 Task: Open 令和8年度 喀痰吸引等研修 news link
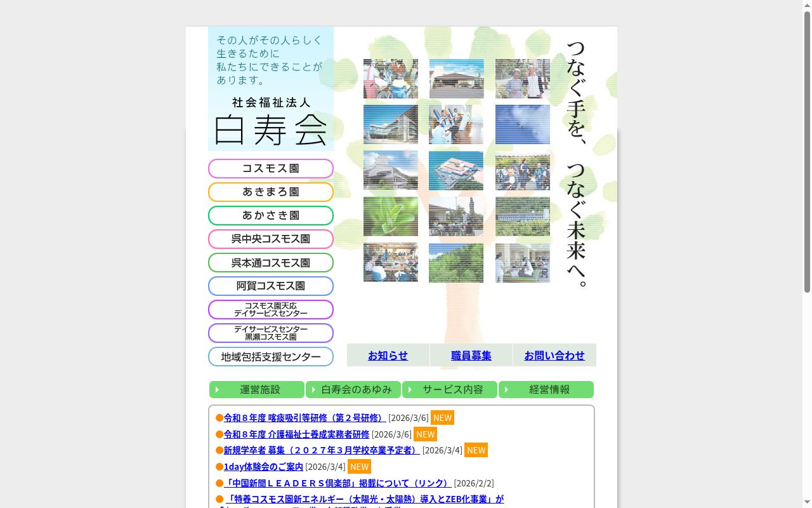tap(305, 418)
